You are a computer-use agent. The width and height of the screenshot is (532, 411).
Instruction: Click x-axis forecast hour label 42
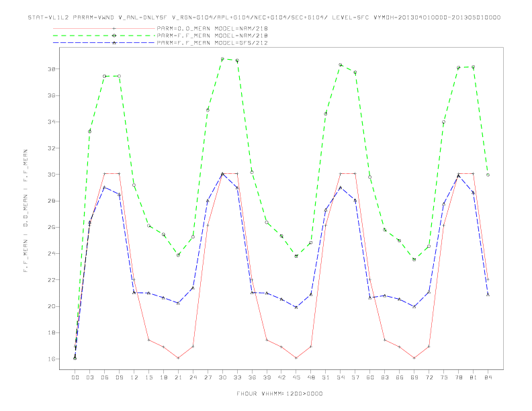[281, 377]
